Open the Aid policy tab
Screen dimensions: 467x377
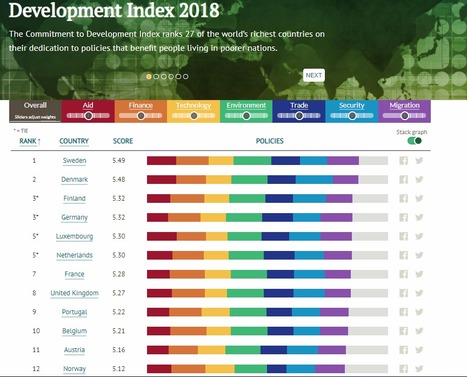point(88,105)
